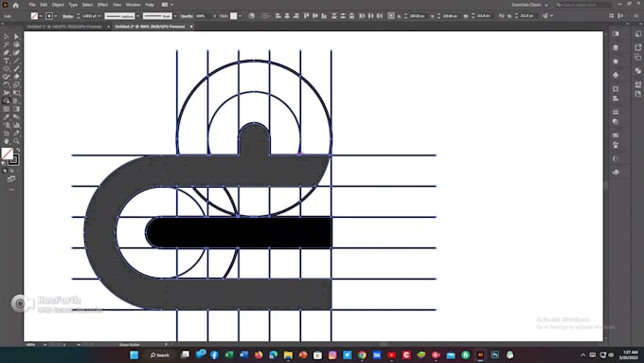Click the stroke weight stepper arrows
Image resolution: width=644 pixels, height=363 pixels.
(79, 16)
